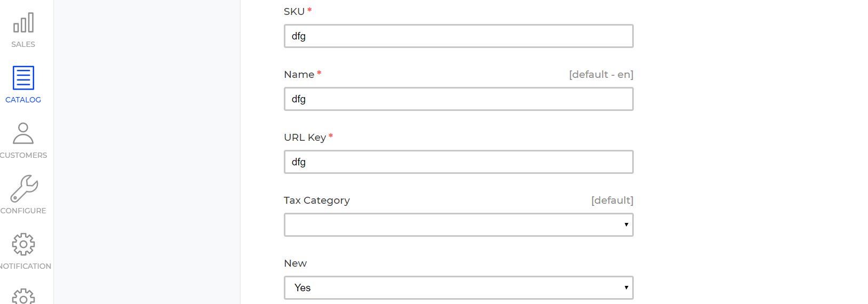Click the [default] label beside Tax Category
Screen dimensions: 868x304
point(612,201)
